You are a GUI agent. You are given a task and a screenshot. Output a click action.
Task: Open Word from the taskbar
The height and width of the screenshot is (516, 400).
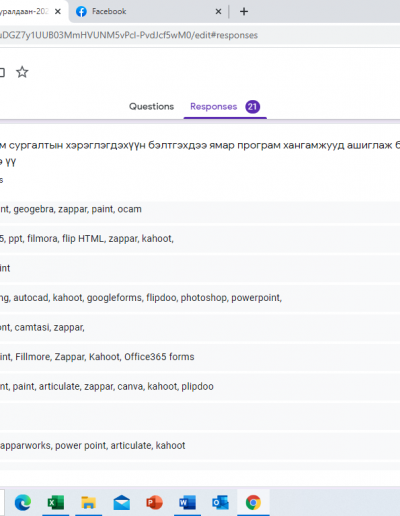tap(187, 503)
